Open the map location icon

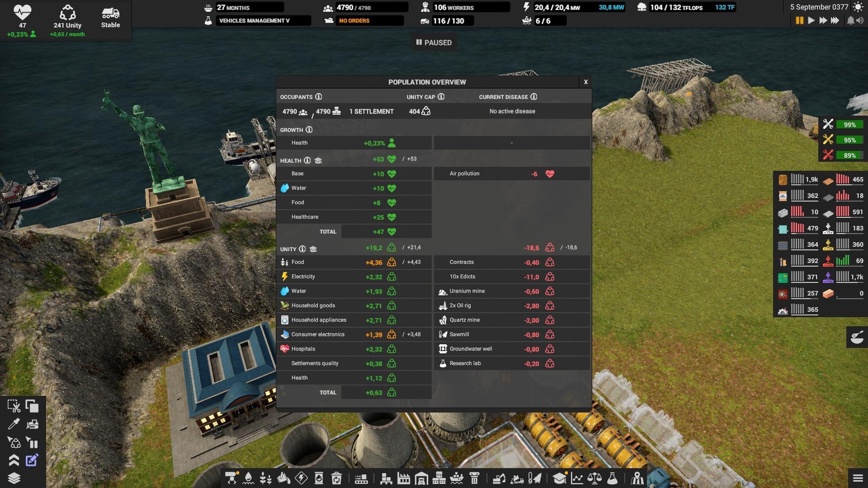pyautogui.click(x=637, y=478)
